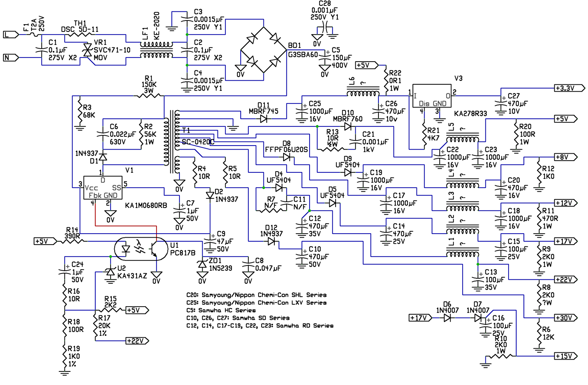This screenshot has width=588, height=385.
Task: Select the KA278R33 regulator IC block
Action: click(x=432, y=96)
